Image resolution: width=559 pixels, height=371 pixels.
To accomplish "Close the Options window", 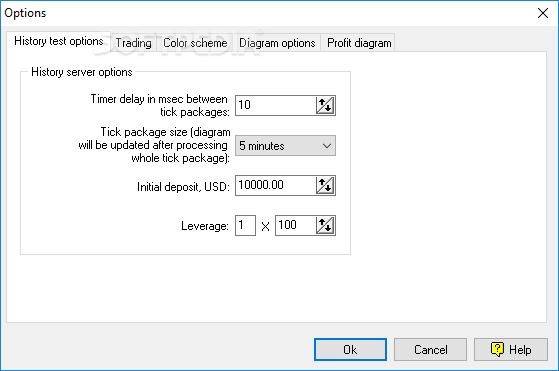I will (x=543, y=13).
